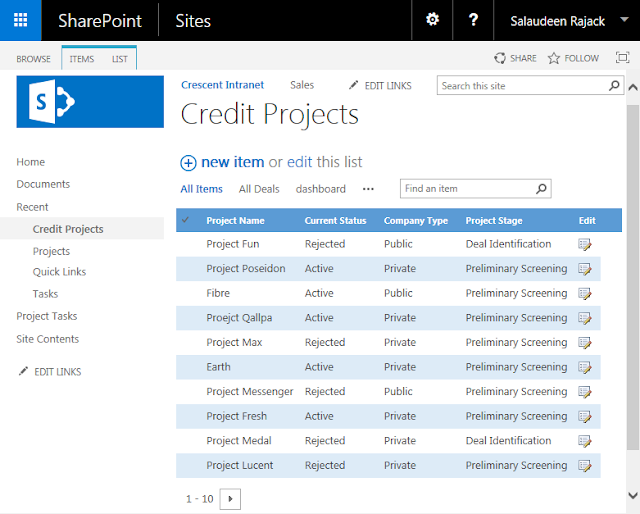Click the new item link

(x=233, y=162)
